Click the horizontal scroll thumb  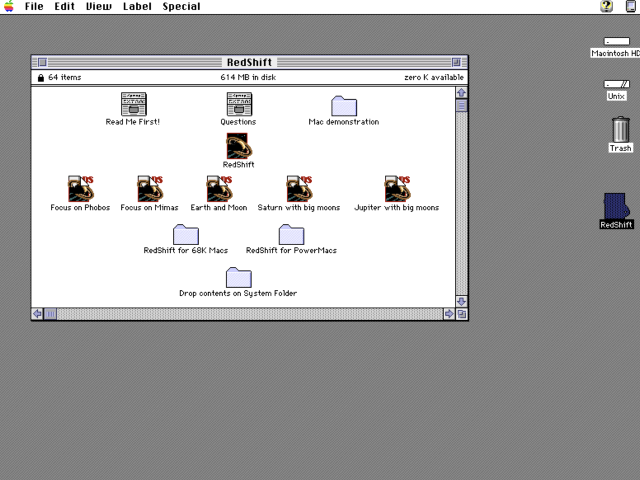click(50, 314)
